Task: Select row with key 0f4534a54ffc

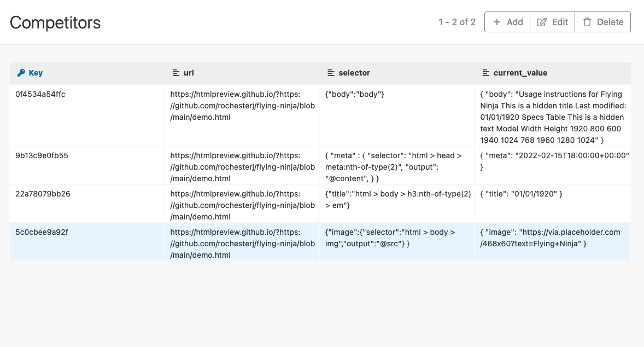Action: click(40, 94)
